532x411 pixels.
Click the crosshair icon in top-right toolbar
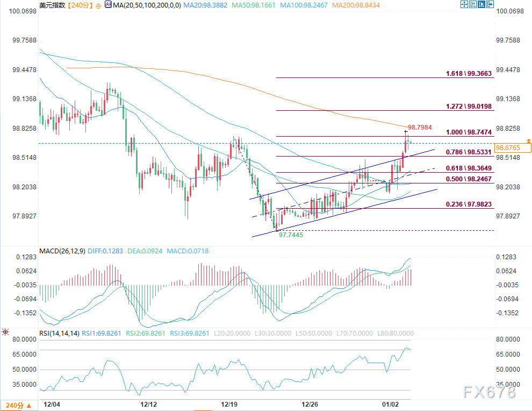tap(465, 5)
